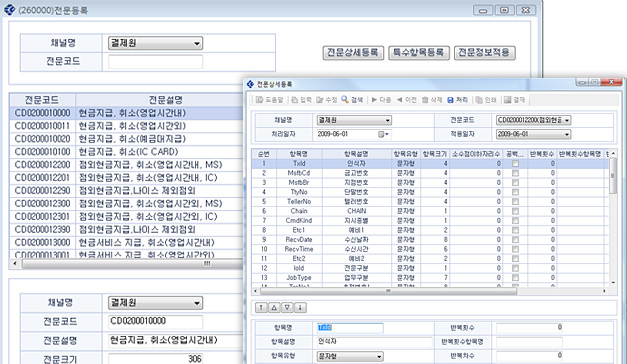
Task: Click the 전문정보적용 button
Action: [484, 52]
